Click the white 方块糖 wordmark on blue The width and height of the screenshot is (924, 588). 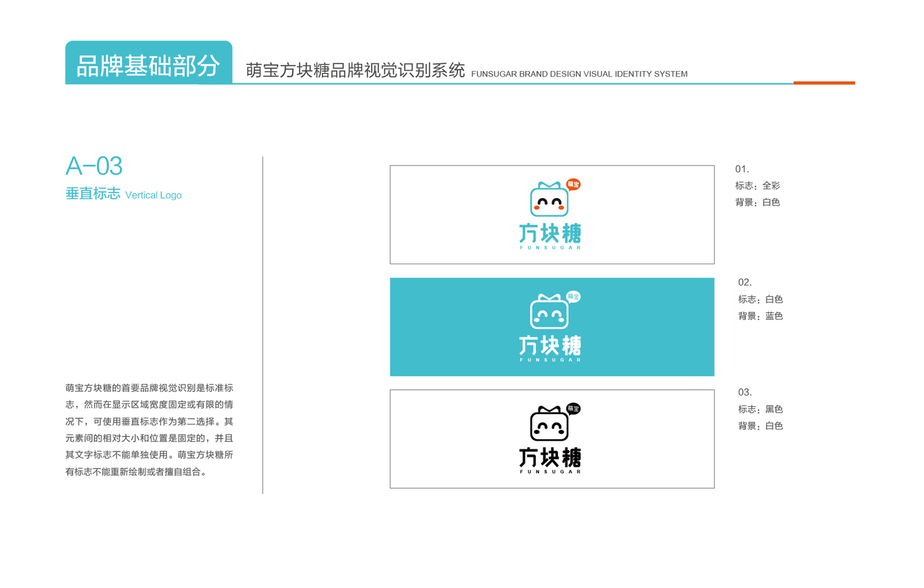coord(550,345)
